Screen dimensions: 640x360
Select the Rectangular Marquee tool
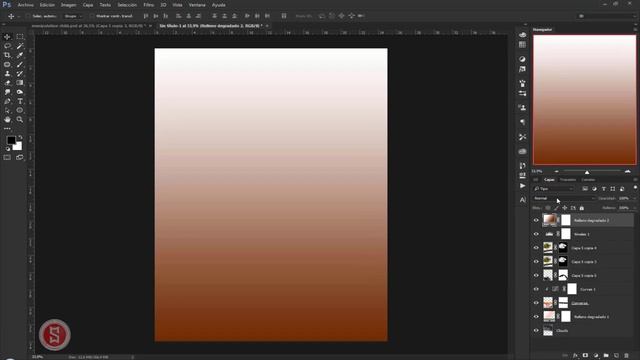pos(20,37)
